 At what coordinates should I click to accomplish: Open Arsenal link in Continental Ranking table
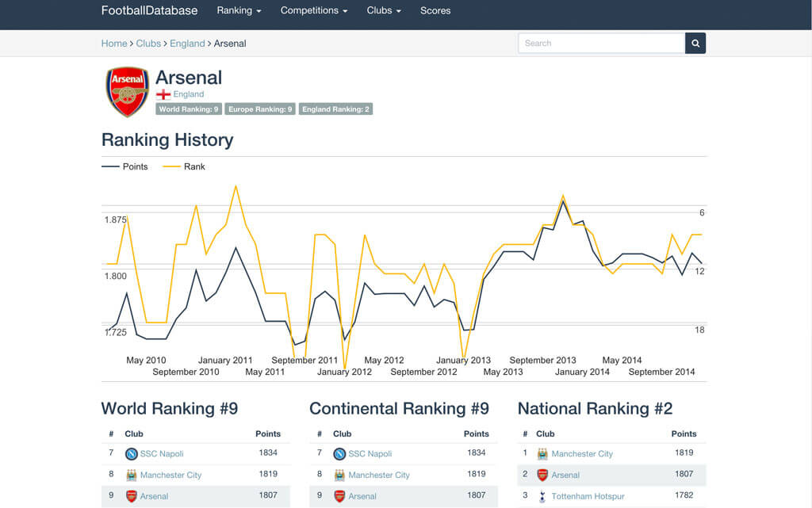[362, 496]
